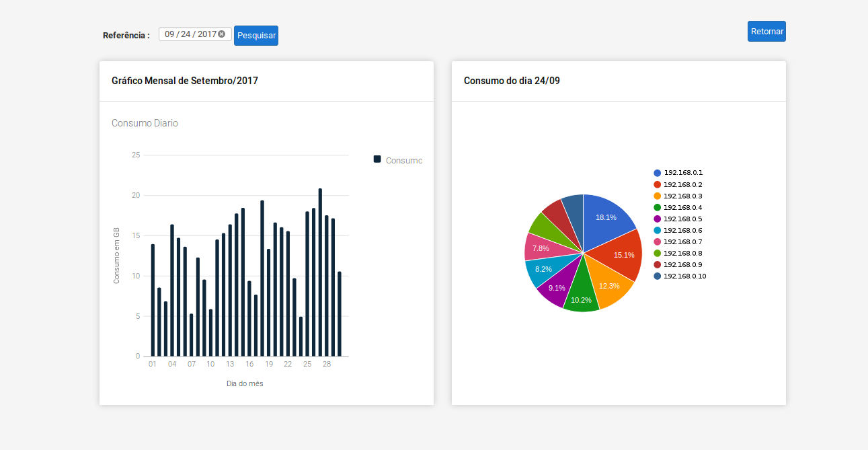
Task: Click the 192.168.0.2 red legend dot
Action: [x=657, y=184]
